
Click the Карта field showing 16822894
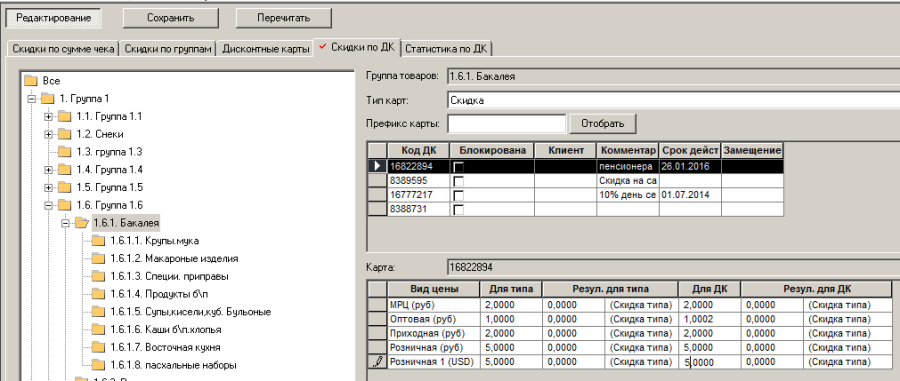[x=673, y=267]
